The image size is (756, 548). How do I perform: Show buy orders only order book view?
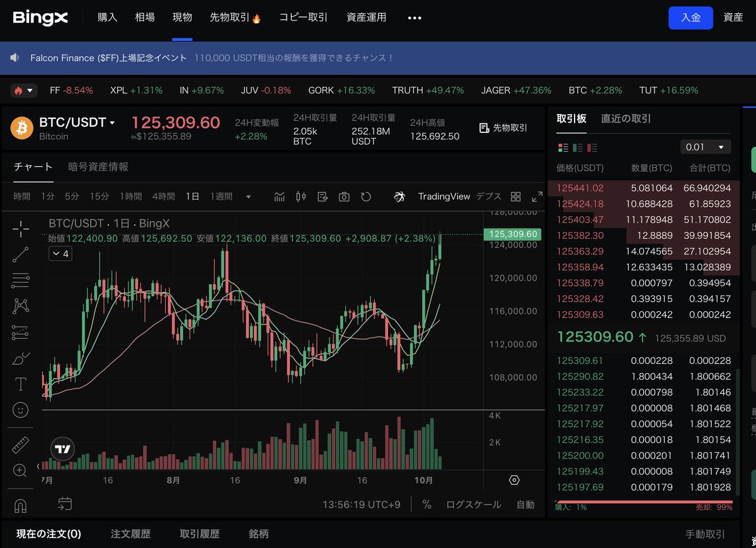(x=578, y=147)
